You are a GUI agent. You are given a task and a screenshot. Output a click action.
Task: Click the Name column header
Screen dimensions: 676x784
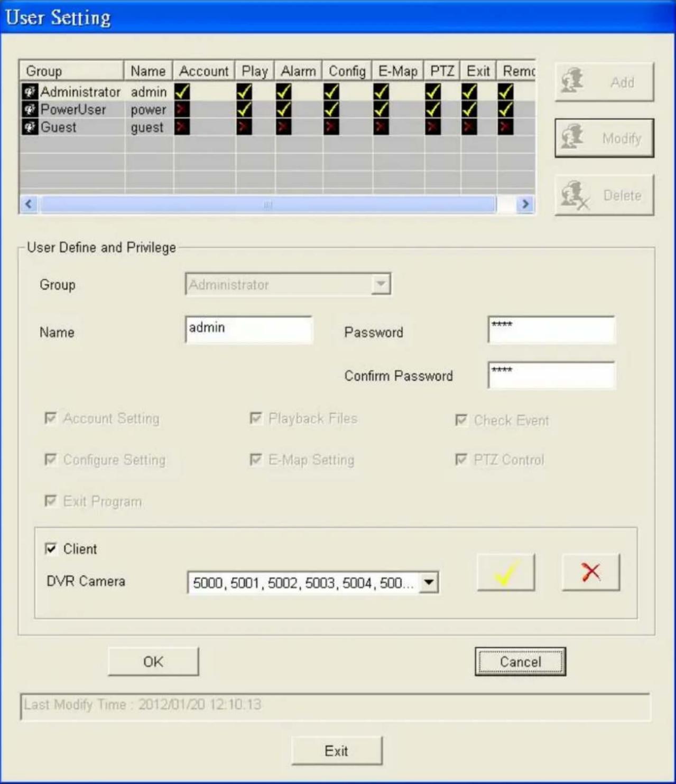149,71
